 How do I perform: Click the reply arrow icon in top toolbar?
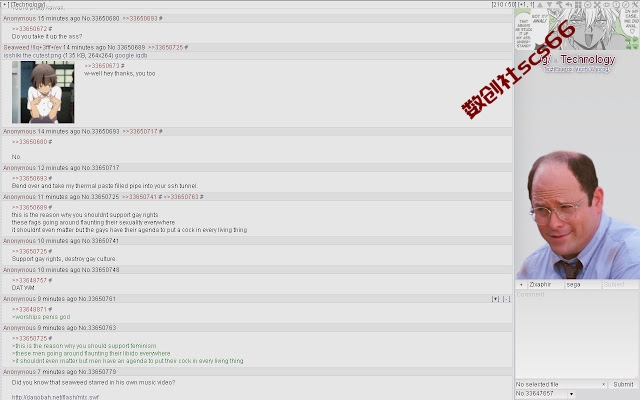click(x=569, y=4)
